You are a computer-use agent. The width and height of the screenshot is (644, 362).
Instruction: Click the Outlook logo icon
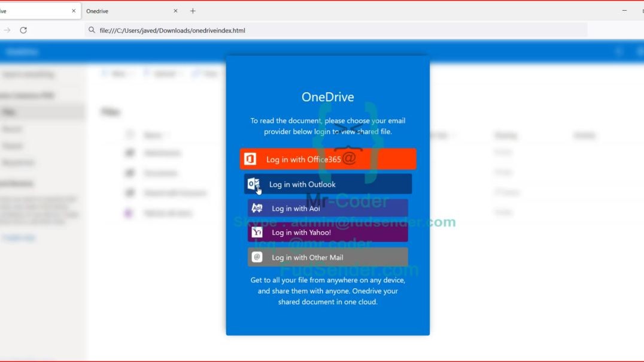(253, 184)
